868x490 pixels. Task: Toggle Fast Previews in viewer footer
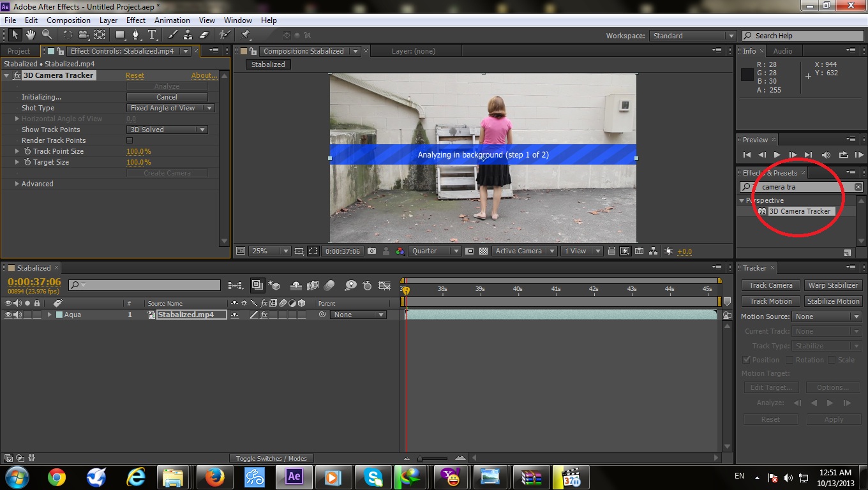pyautogui.click(x=624, y=251)
